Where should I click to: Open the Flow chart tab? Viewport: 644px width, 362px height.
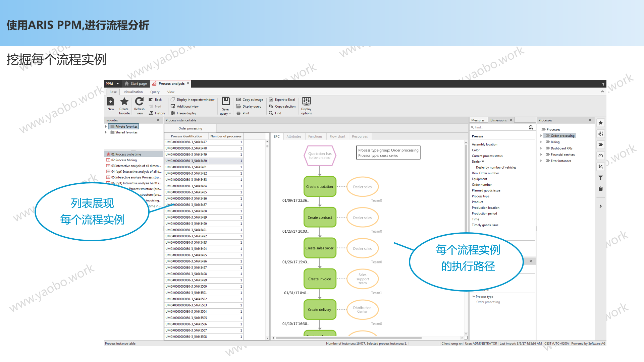(337, 136)
